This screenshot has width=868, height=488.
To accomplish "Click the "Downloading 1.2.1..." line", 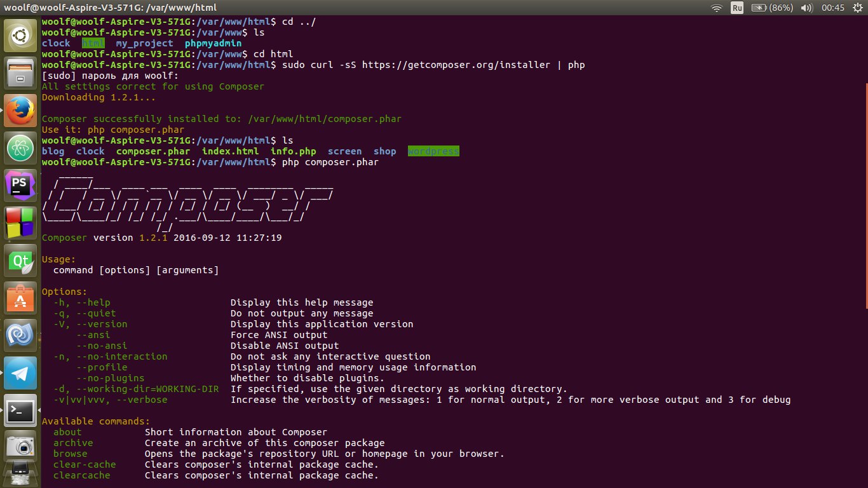I will [x=99, y=97].
